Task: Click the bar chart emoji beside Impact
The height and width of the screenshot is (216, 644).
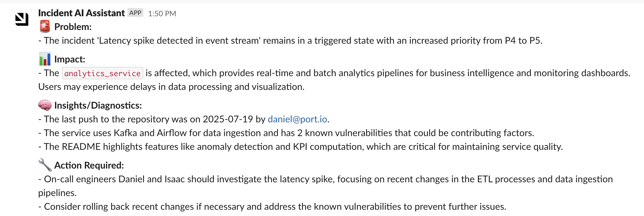Action: tap(45, 59)
